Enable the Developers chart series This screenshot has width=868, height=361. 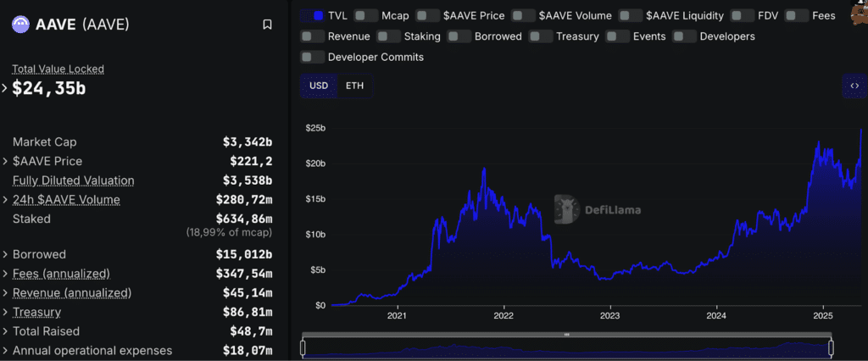coord(685,36)
